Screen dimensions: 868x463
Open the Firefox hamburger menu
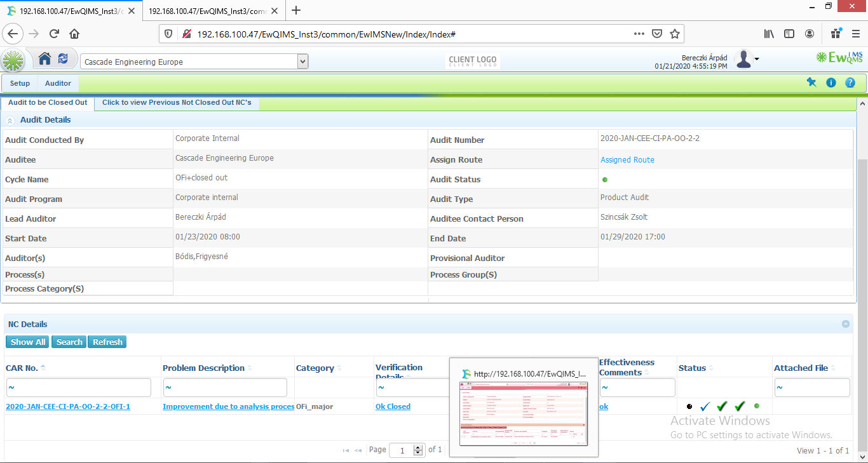856,34
